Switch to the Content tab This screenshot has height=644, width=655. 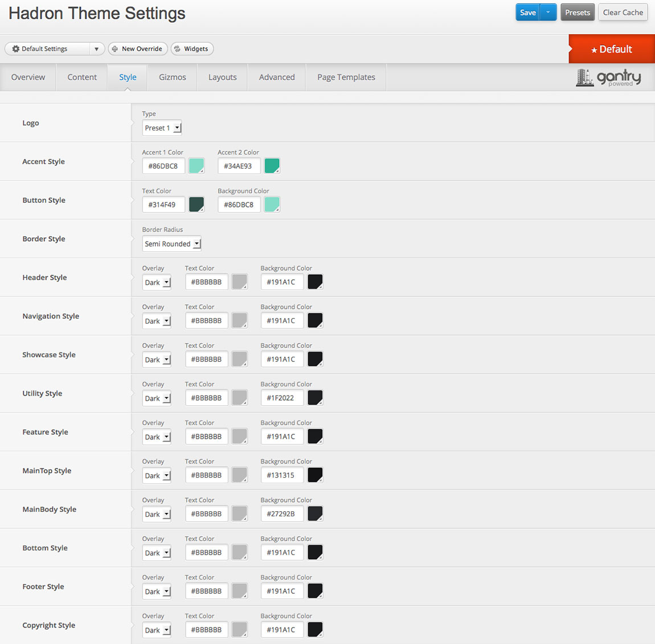(82, 78)
